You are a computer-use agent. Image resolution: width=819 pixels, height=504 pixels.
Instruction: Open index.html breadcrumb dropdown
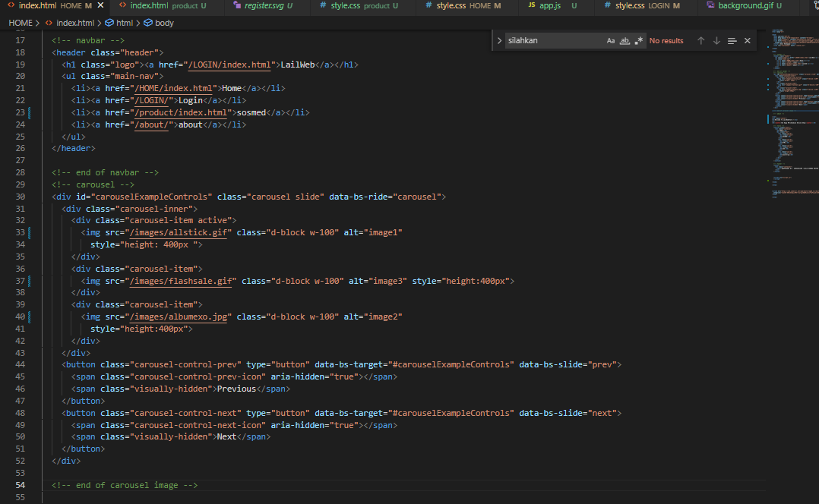pos(75,23)
